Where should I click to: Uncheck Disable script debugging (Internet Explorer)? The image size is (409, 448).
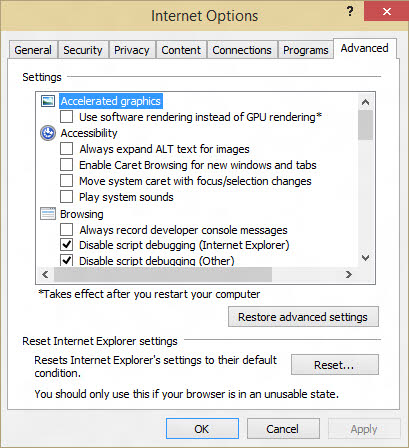[x=66, y=245]
